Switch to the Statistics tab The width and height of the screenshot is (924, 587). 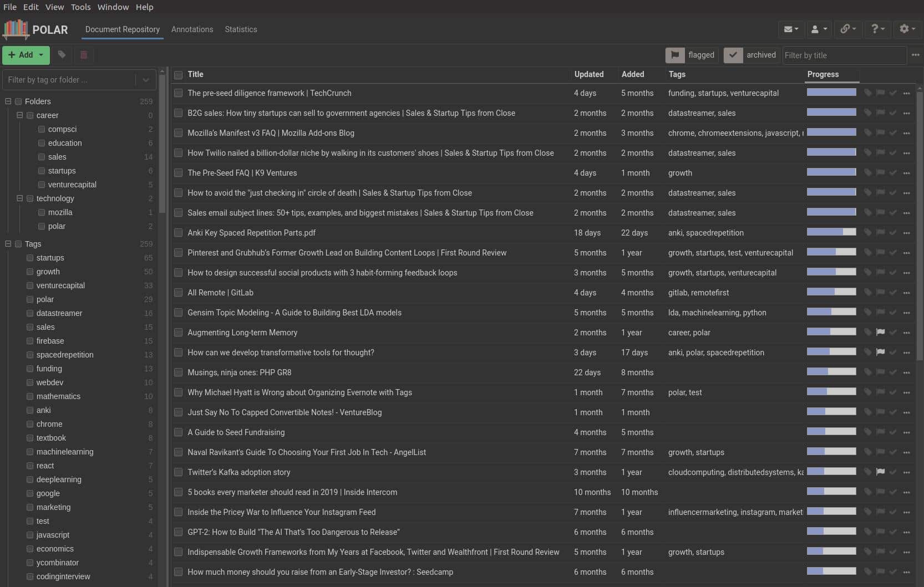[241, 29]
